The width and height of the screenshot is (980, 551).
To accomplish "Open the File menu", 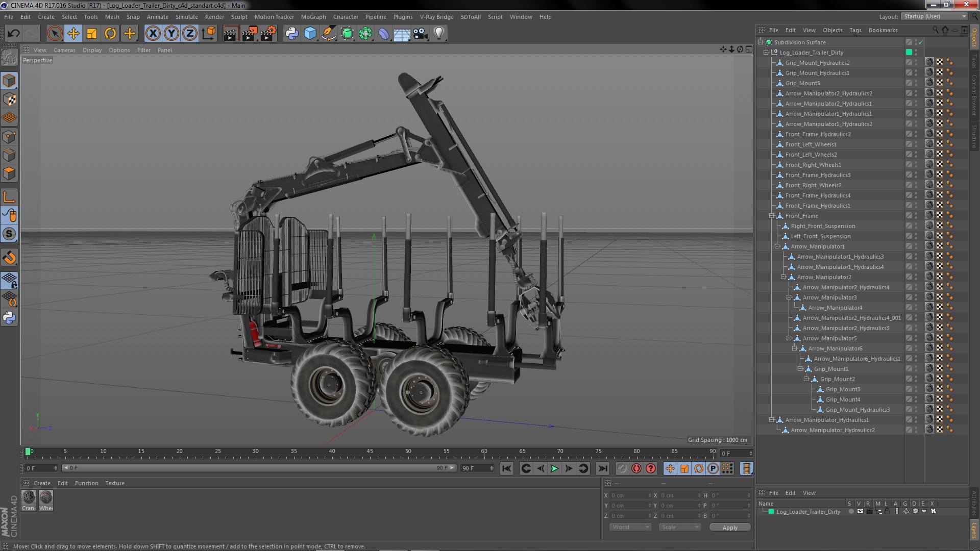I will coord(9,17).
